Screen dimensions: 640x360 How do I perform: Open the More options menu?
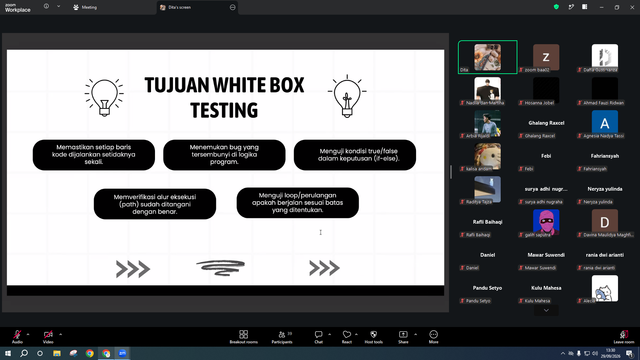tap(433, 337)
